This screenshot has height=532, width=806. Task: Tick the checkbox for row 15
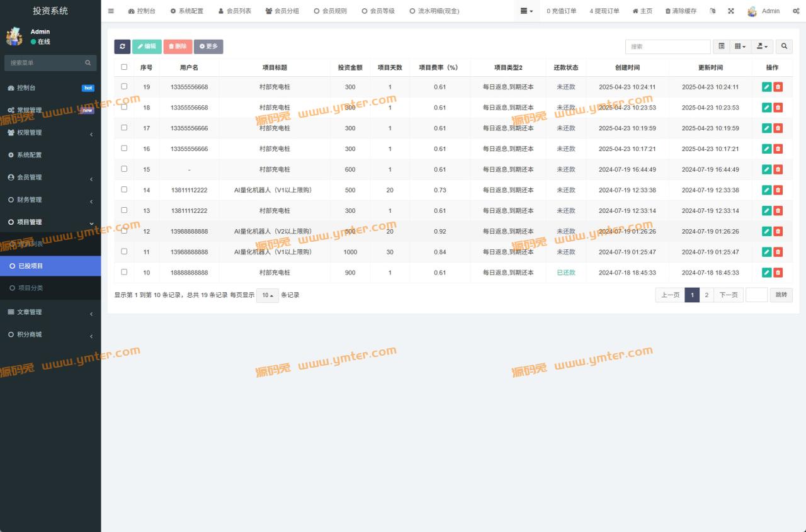[124, 169]
